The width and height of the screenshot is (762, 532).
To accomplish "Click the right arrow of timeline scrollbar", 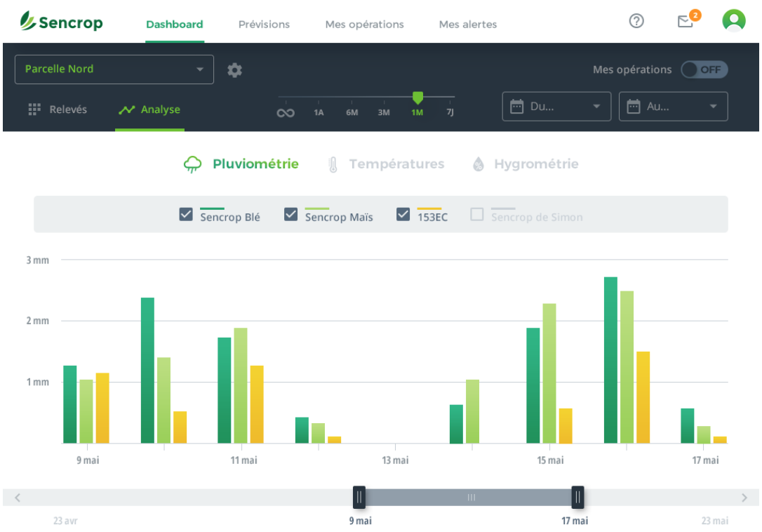I will [x=744, y=498].
